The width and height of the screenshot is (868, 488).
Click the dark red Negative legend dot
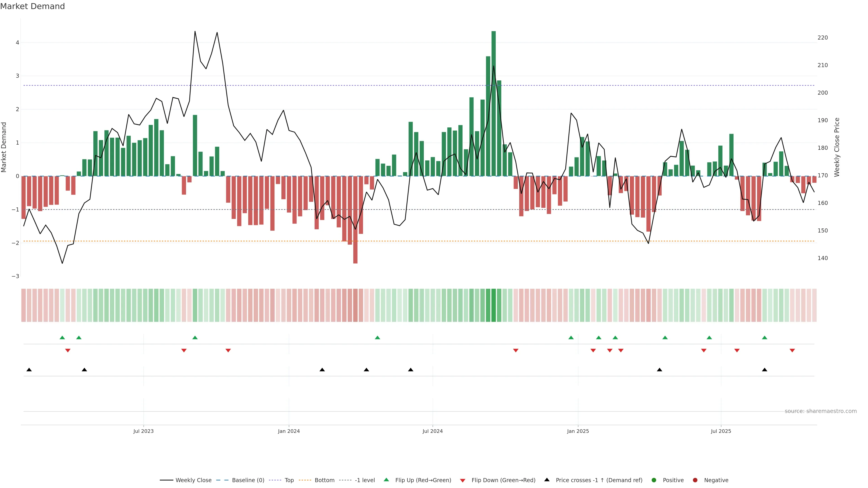pos(695,480)
